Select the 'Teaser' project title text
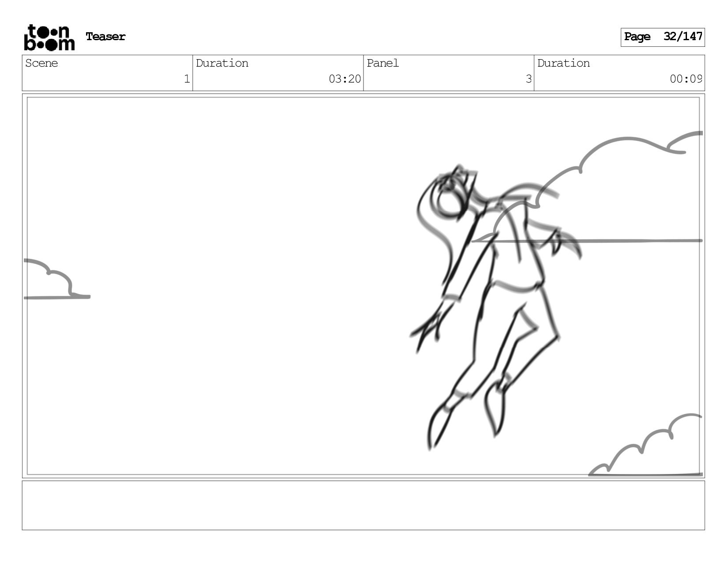This screenshot has height=563, width=728. 105,37
